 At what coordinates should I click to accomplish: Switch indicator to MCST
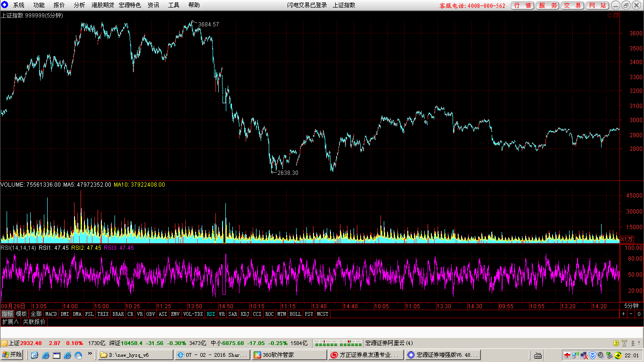tap(323, 314)
